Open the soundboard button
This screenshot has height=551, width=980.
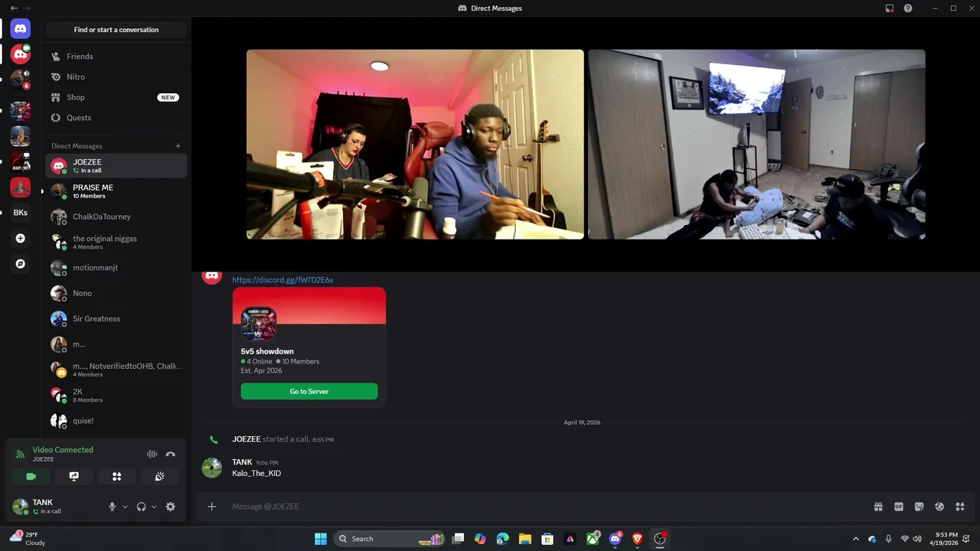(159, 476)
